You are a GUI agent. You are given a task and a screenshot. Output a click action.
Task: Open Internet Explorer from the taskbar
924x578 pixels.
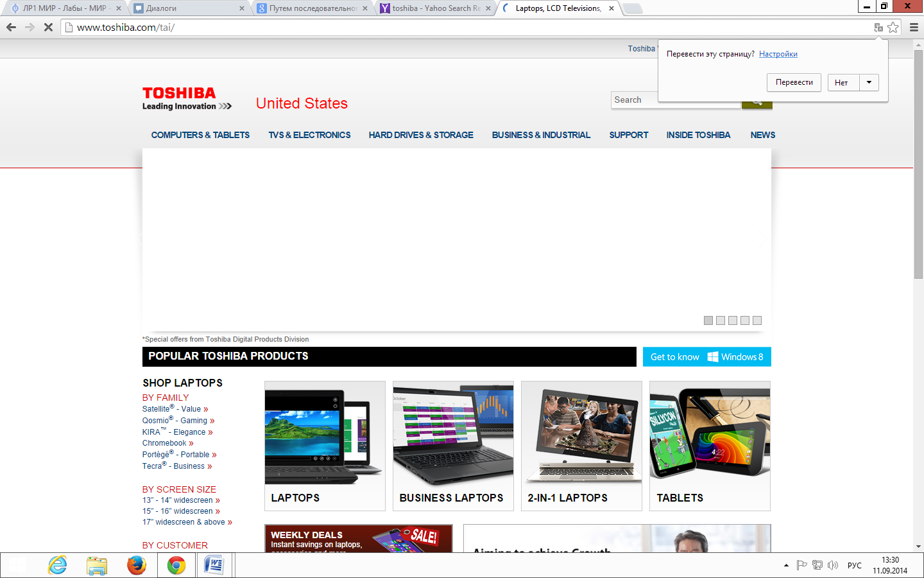tap(58, 565)
